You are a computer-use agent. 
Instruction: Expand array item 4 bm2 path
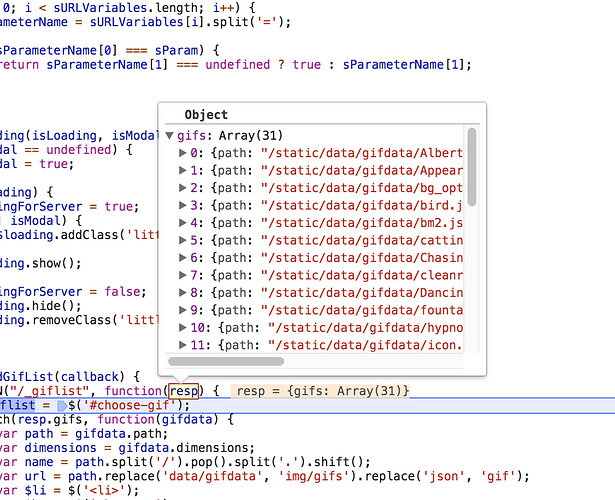click(x=182, y=223)
